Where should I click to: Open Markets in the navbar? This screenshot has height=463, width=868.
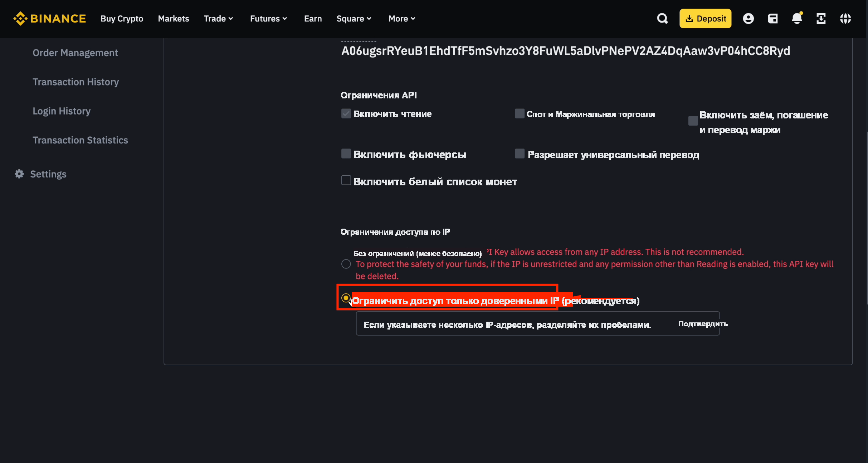174,19
